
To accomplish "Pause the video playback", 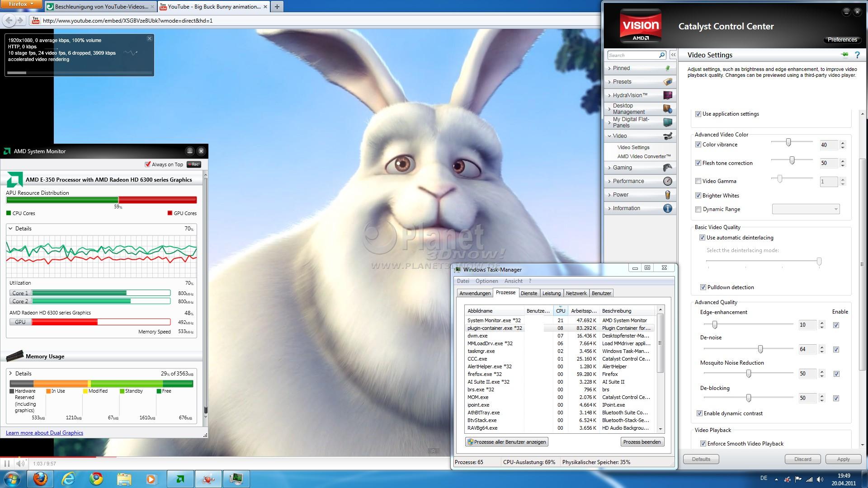I will pos(7,463).
